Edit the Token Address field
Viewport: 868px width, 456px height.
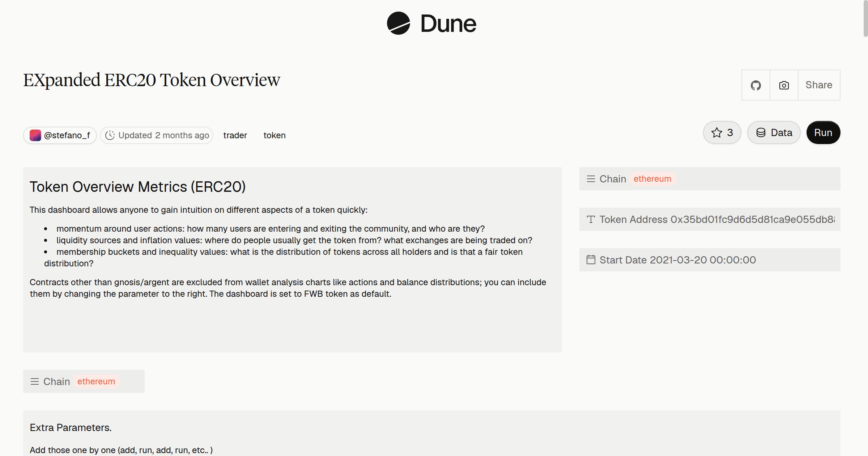point(710,219)
